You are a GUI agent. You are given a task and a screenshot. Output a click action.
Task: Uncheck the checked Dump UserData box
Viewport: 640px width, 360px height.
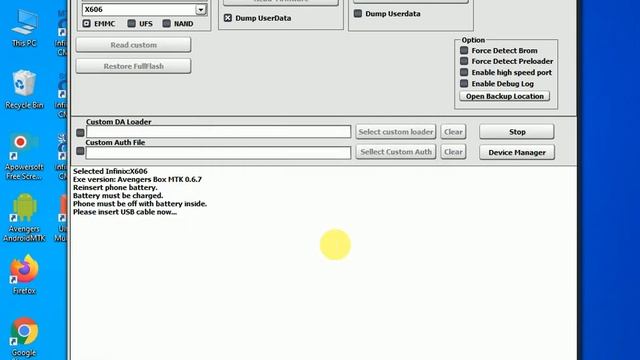[x=228, y=18]
